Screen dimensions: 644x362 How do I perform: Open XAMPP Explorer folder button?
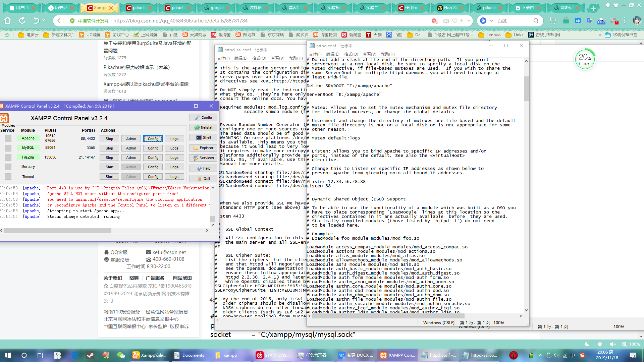(203, 148)
